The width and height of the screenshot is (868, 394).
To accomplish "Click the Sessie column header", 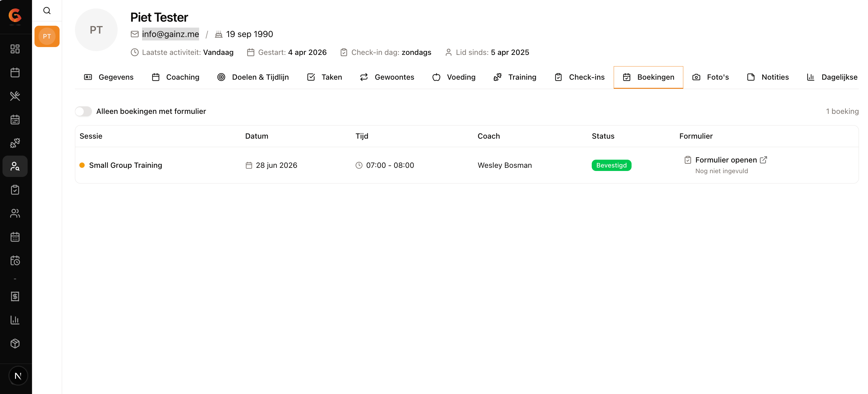I will pyautogui.click(x=91, y=136).
